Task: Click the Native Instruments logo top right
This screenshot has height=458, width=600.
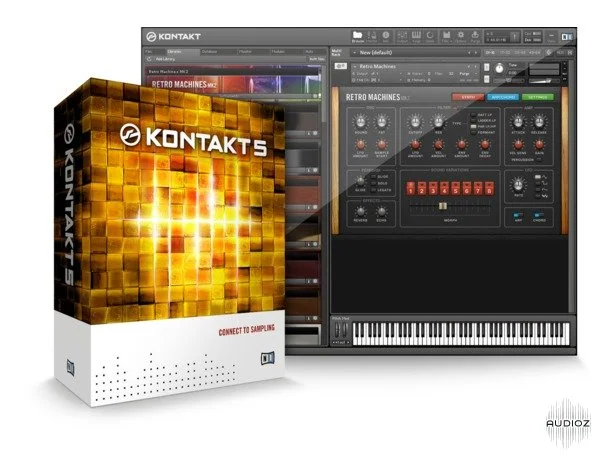Action: pos(567,37)
